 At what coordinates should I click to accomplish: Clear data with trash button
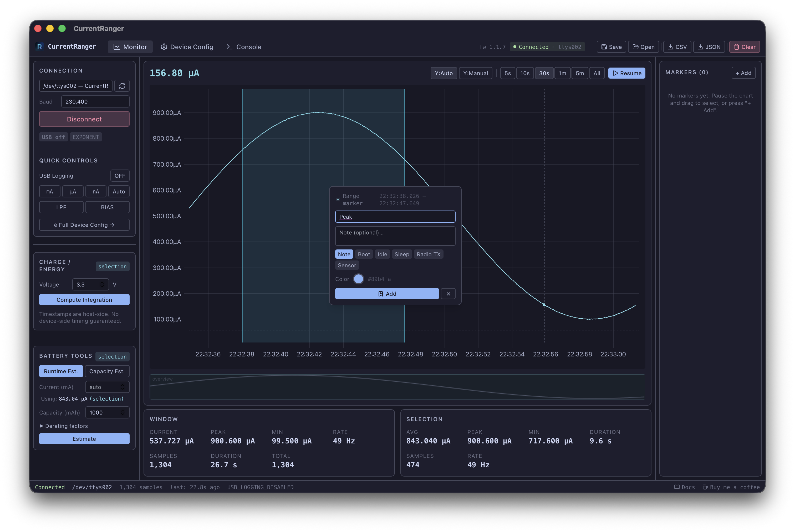pos(745,47)
